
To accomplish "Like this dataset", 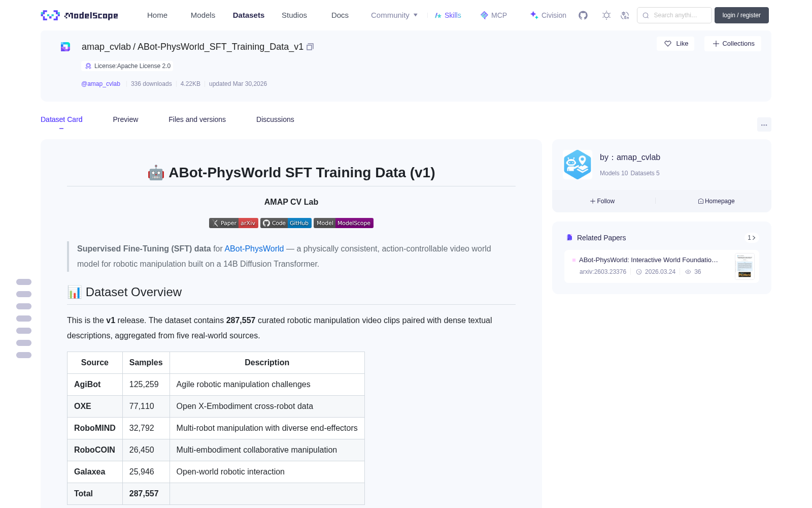I will click(x=676, y=44).
